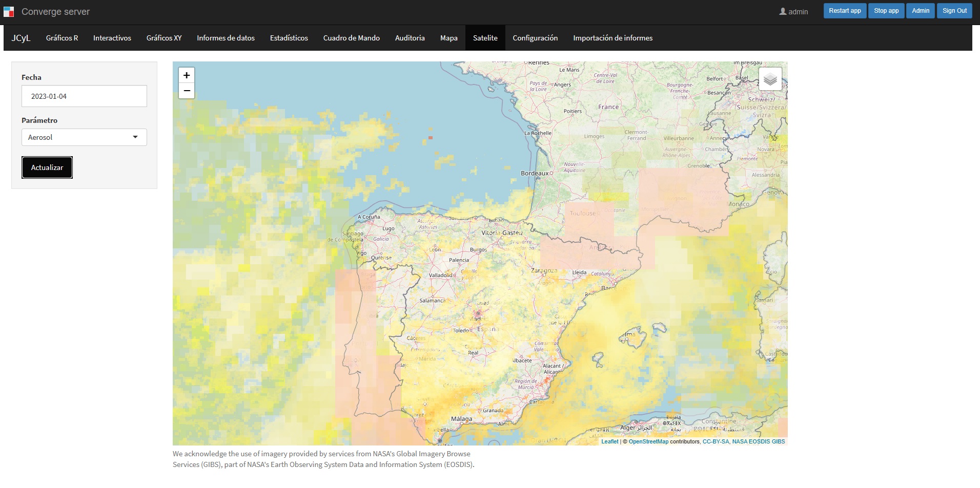The height and width of the screenshot is (488, 980).
Task: Expand the Parámetro dropdown showing Aerosol
Action: coord(84,137)
